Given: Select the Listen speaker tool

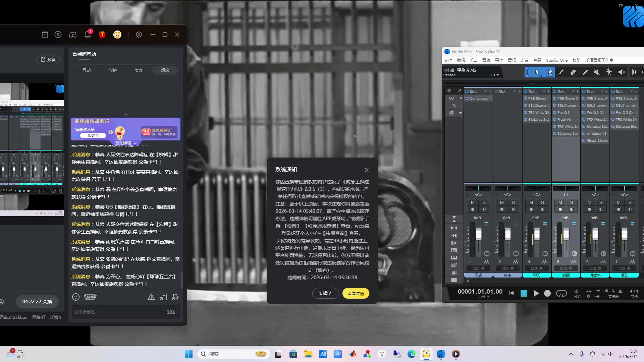Looking at the screenshot, I should pyautogui.click(x=621, y=72).
